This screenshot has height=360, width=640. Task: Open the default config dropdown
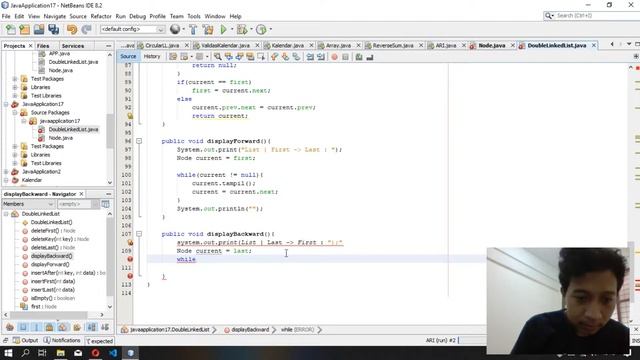coord(132,29)
